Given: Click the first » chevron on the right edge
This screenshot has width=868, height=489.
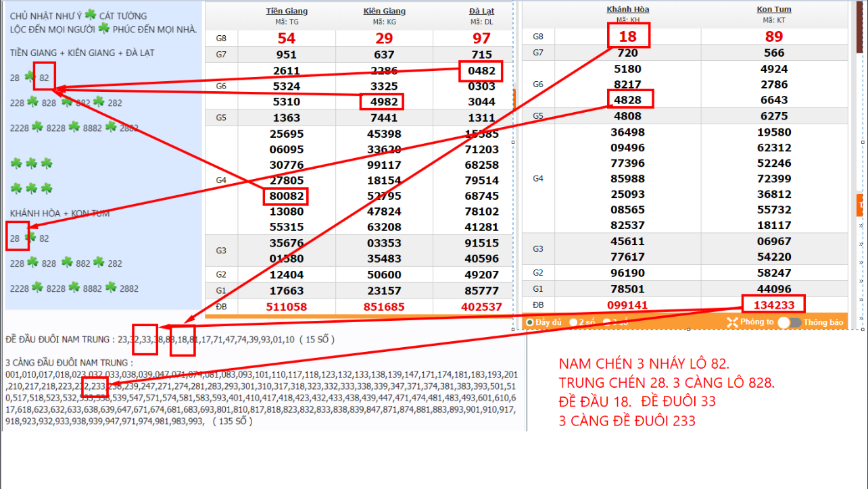Looking at the screenshot, I should coord(861,225).
